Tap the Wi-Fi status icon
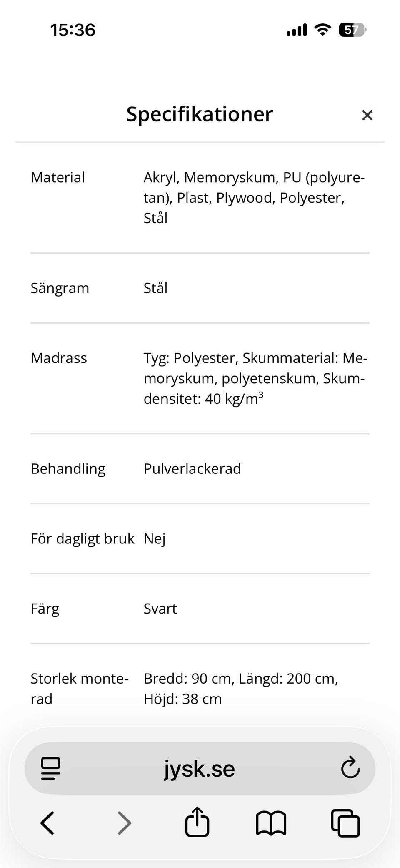The height and width of the screenshot is (868, 400). [x=322, y=30]
